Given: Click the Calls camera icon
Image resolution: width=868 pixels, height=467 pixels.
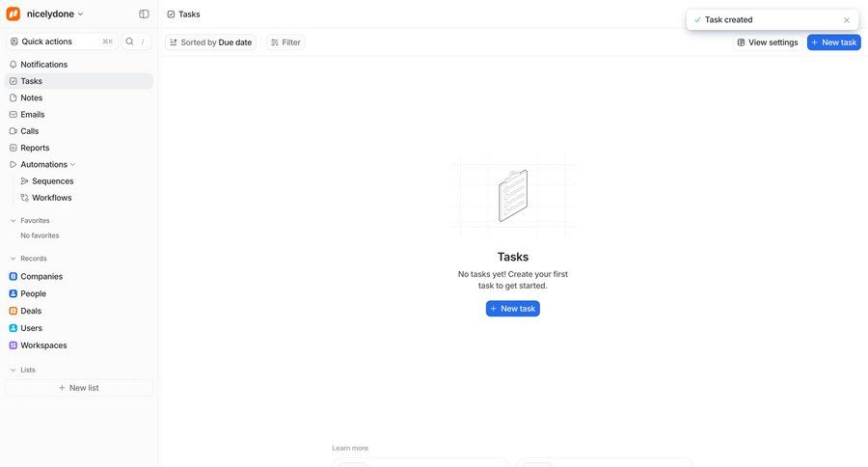Looking at the screenshot, I should coord(14,130).
